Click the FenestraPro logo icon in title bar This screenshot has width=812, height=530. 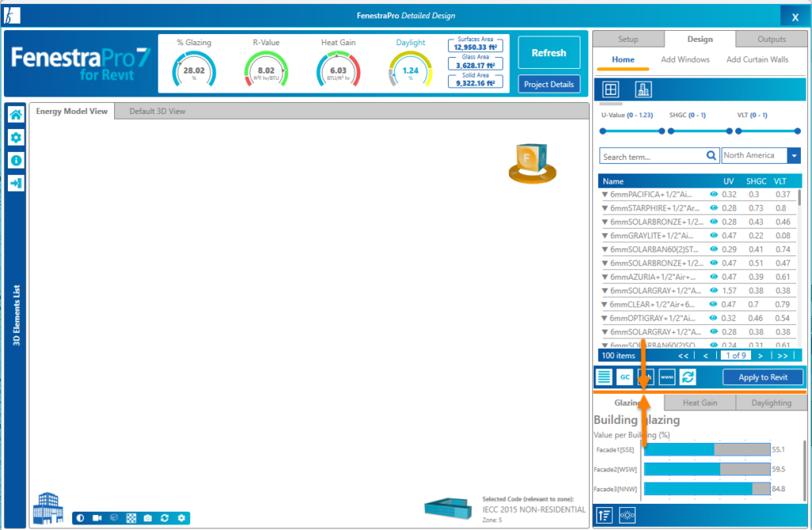[12, 16]
